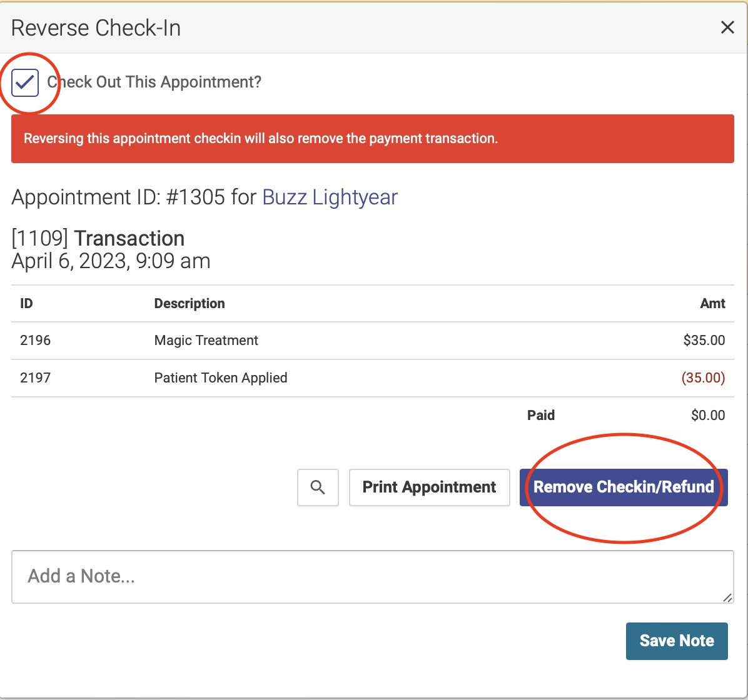Image resolution: width=748 pixels, height=700 pixels.
Task: Click transaction ID 2196
Action: click(35, 341)
